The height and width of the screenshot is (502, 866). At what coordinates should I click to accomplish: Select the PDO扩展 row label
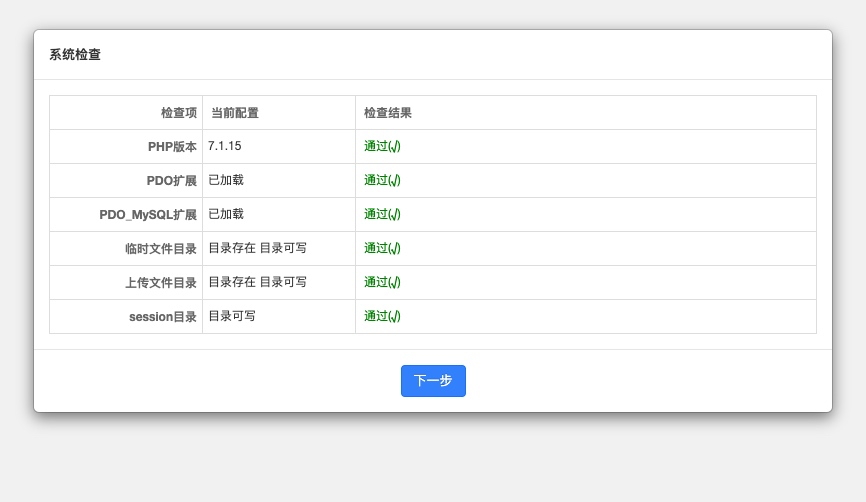[171, 181]
